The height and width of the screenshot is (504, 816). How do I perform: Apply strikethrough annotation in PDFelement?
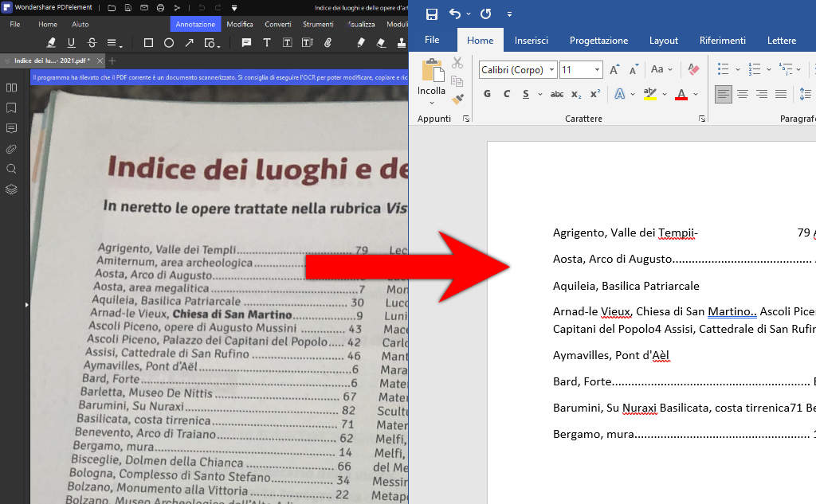92,43
